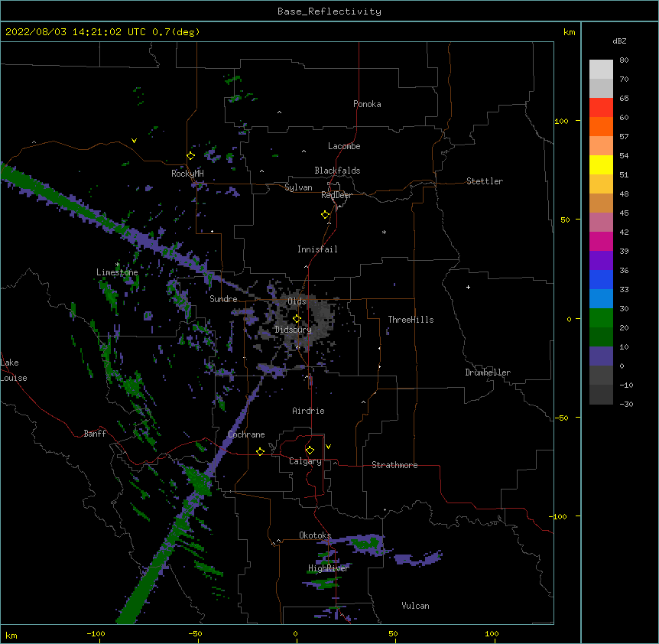Select the purple 36-39 dBZ legend swatch
Viewport: 659px width, 644px height.
tap(601, 260)
